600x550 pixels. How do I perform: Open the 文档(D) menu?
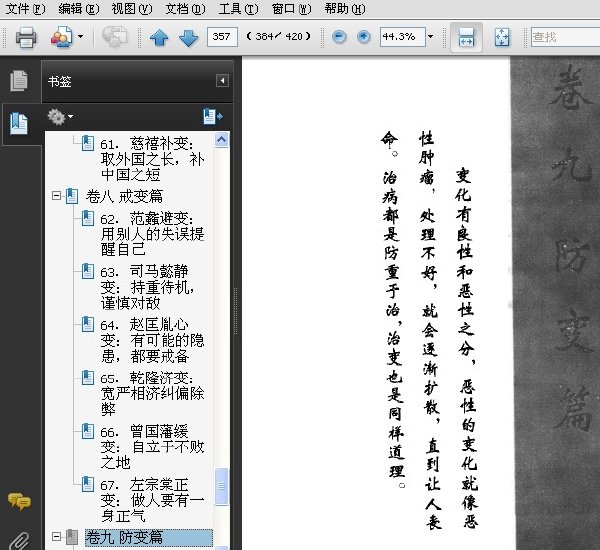[185, 8]
